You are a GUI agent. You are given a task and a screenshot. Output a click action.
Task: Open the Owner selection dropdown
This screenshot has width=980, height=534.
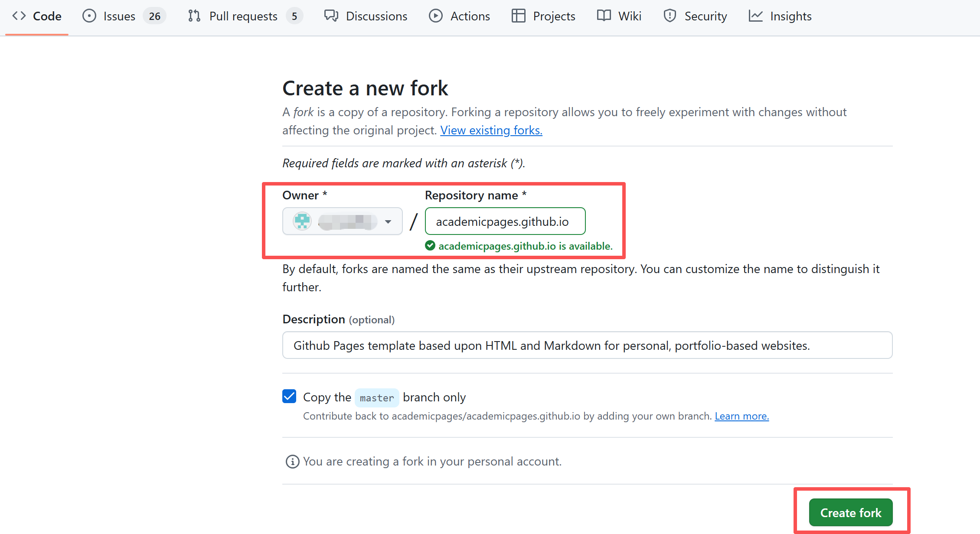387,221
